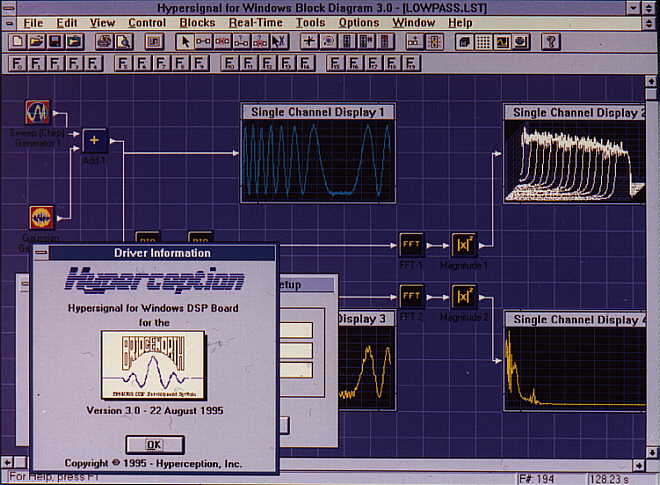Select the Sweep (Chirp) Generator block
Screen dimensions: 660x485
pos(37,112)
